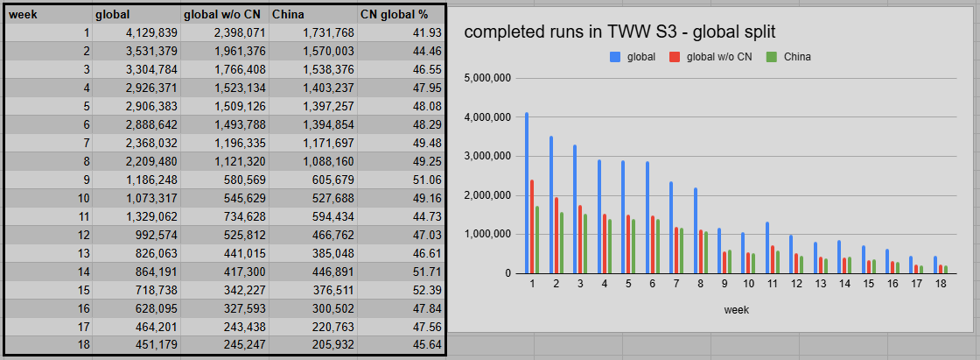Click the red legend swatch for global w/o CN
Screen dimensions: 980x360
pyautogui.click(x=675, y=57)
